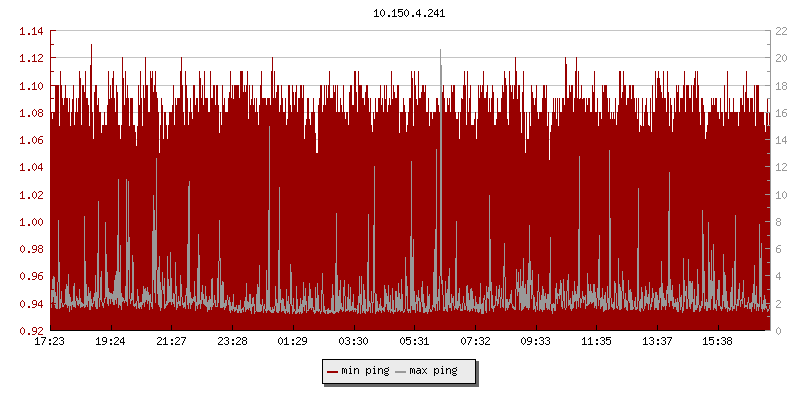
Task: Click the 15:38 time axis label
Action: click(718, 342)
